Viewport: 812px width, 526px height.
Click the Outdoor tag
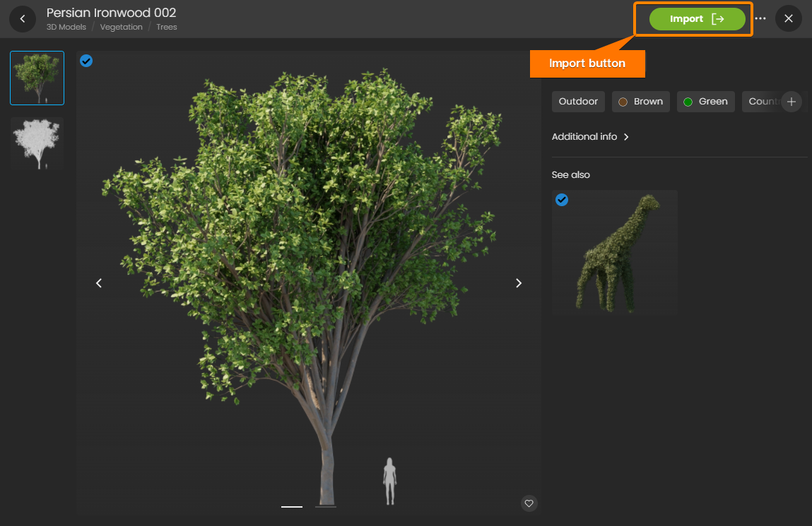(578, 102)
